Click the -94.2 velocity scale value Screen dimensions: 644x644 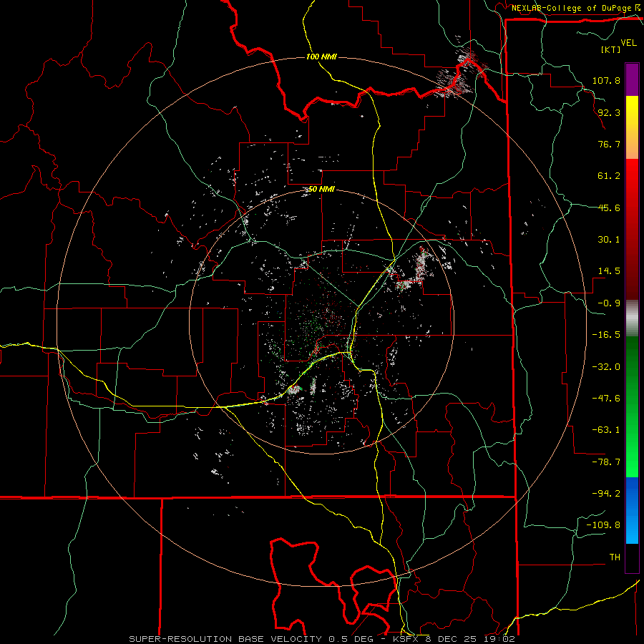tap(606, 494)
